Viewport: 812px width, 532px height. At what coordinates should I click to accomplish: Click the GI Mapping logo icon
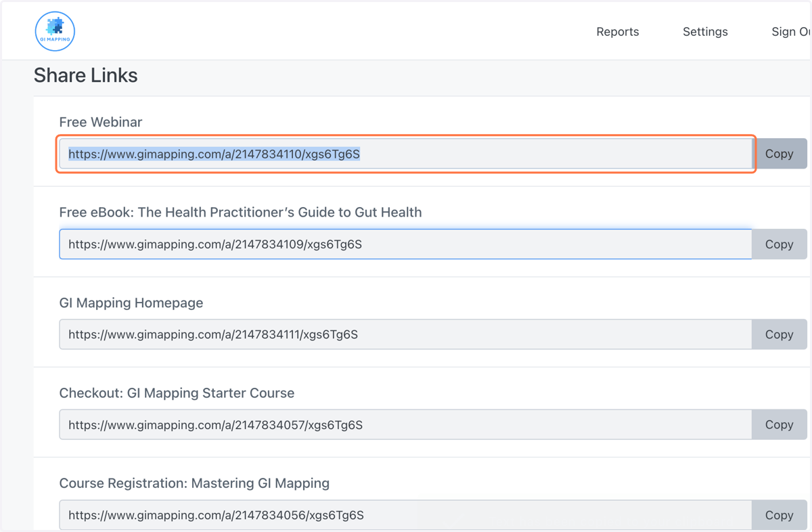55,31
